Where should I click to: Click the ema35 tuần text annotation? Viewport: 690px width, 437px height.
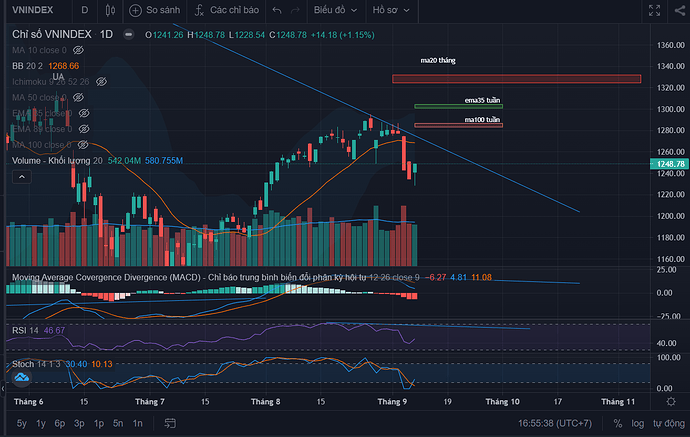(482, 100)
